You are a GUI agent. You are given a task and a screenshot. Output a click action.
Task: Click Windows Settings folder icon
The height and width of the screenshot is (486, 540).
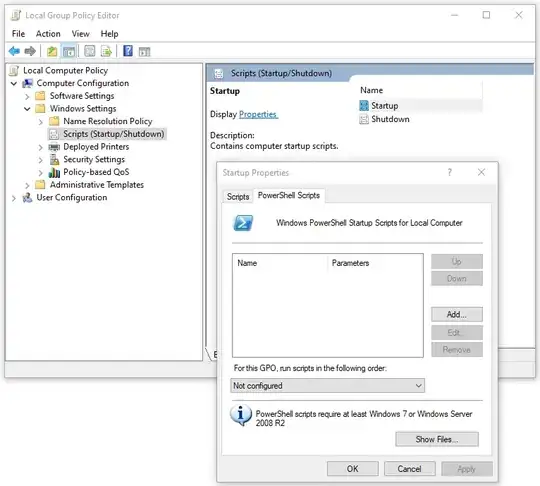[40, 108]
